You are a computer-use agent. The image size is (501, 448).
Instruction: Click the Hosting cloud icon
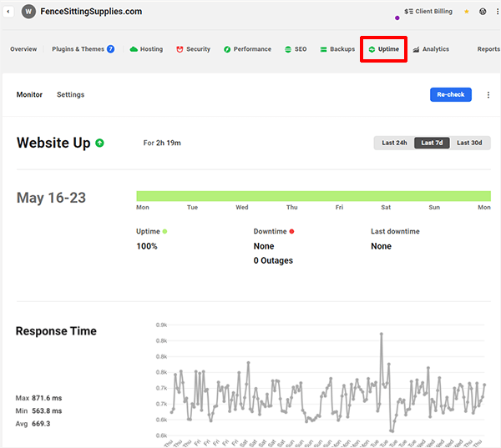tap(134, 49)
